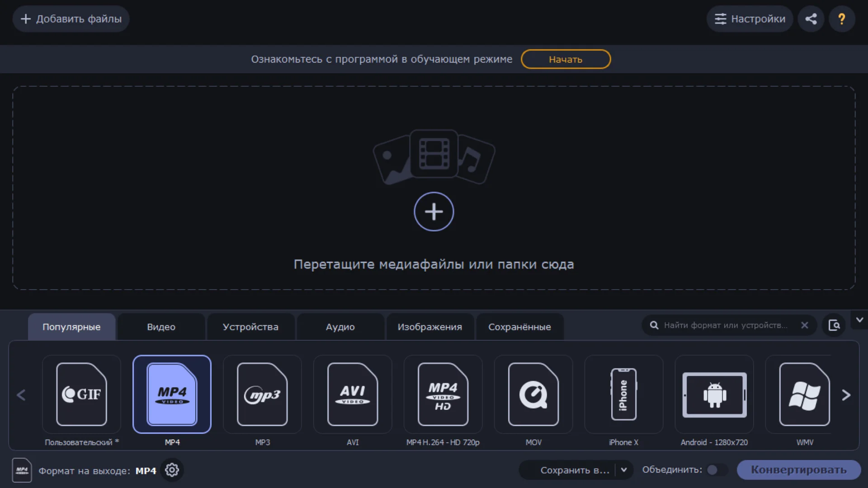Image resolution: width=868 pixels, height=488 pixels.
Task: Click the format search input field
Action: 726,325
